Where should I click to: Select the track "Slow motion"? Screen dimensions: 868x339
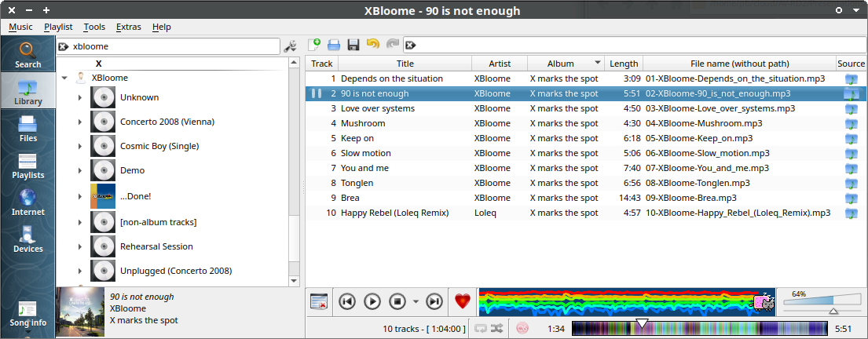365,153
